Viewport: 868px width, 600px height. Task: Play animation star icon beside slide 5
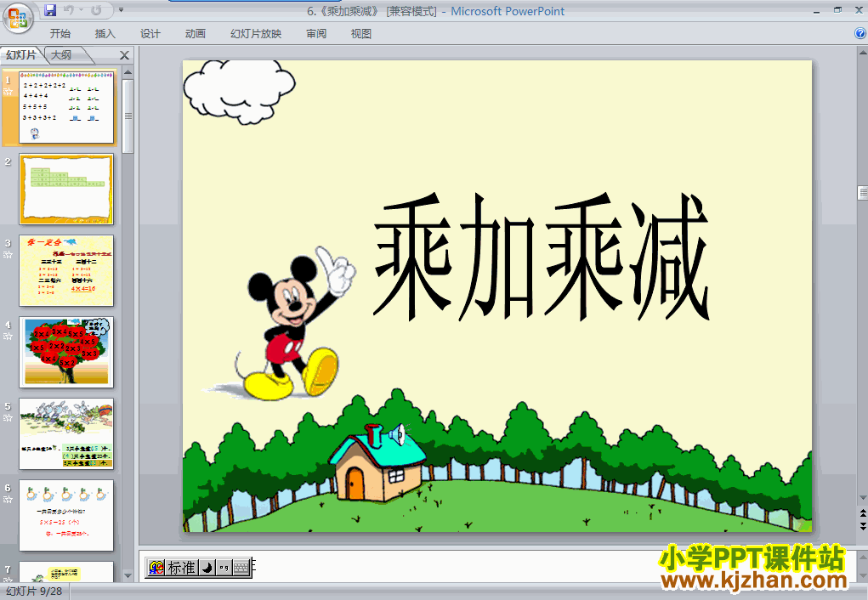pos(8,418)
